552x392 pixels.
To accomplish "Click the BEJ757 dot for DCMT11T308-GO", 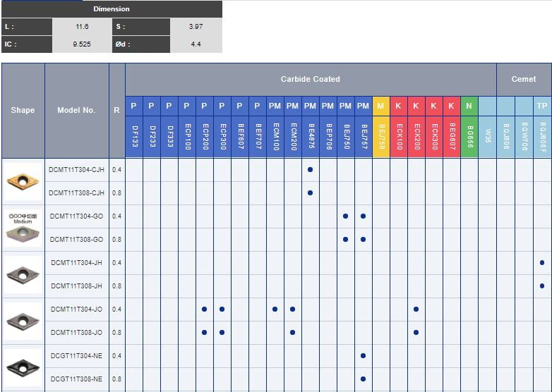I will click(363, 239).
